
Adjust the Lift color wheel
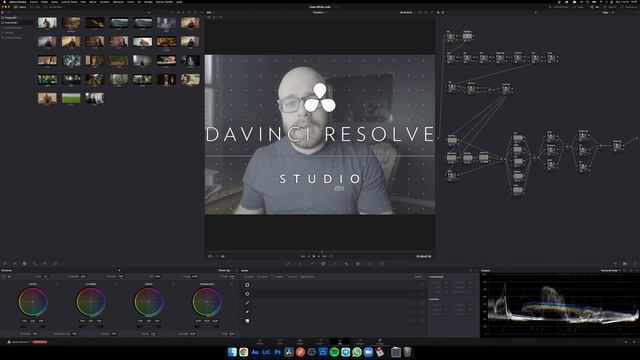click(x=33, y=302)
